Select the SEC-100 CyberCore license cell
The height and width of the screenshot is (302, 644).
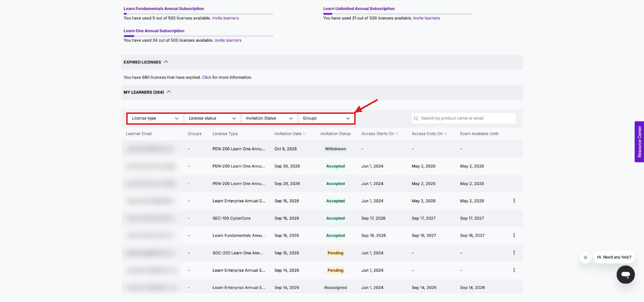(x=232, y=218)
